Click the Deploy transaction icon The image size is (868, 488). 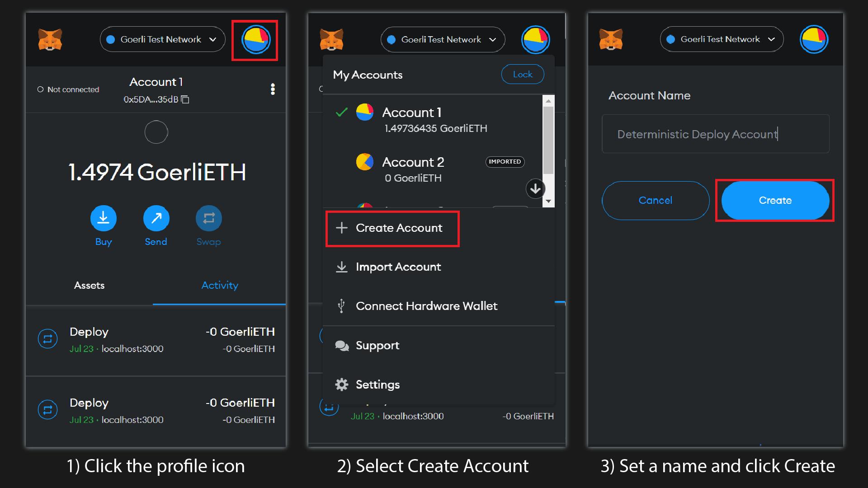(x=47, y=338)
